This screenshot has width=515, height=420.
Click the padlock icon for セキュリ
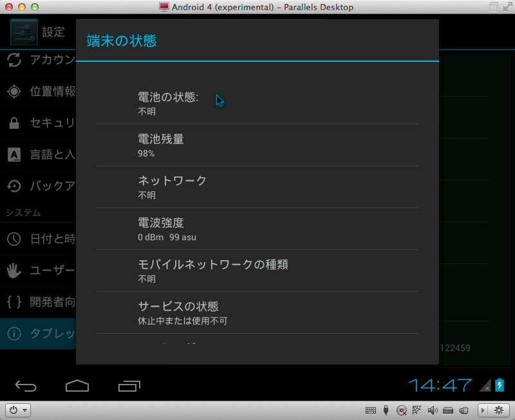tap(14, 123)
